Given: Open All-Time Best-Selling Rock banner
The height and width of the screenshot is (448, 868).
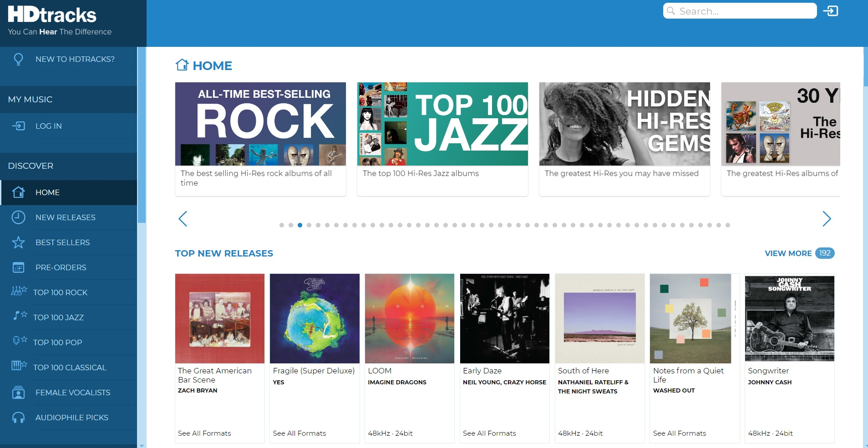Looking at the screenshot, I should (x=260, y=124).
